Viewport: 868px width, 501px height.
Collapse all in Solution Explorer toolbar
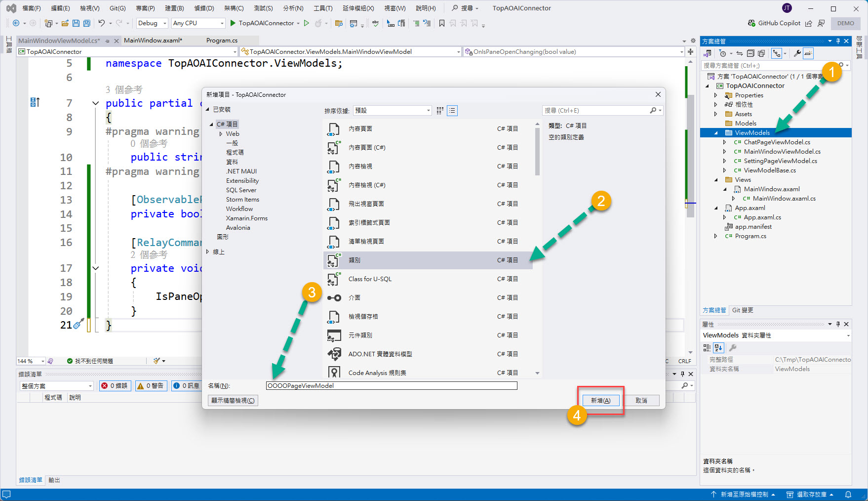(750, 53)
